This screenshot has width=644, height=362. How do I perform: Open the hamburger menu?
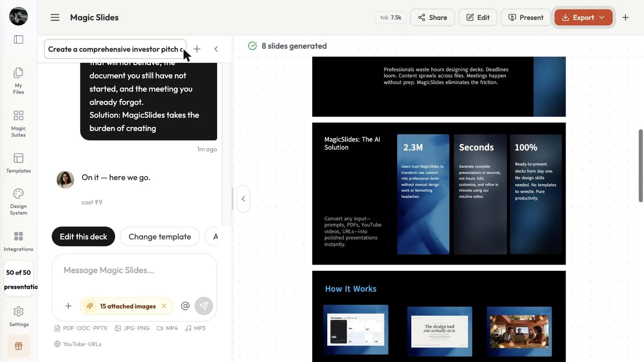pos(55,18)
